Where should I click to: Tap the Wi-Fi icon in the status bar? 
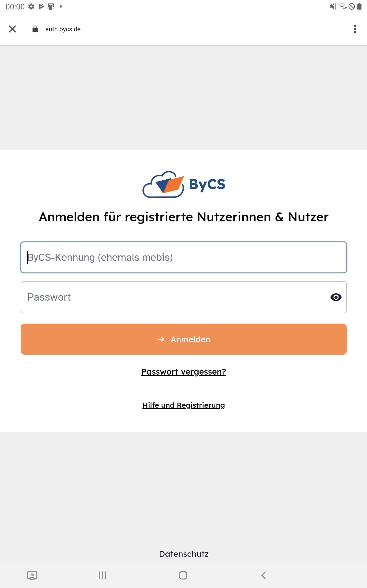point(342,7)
